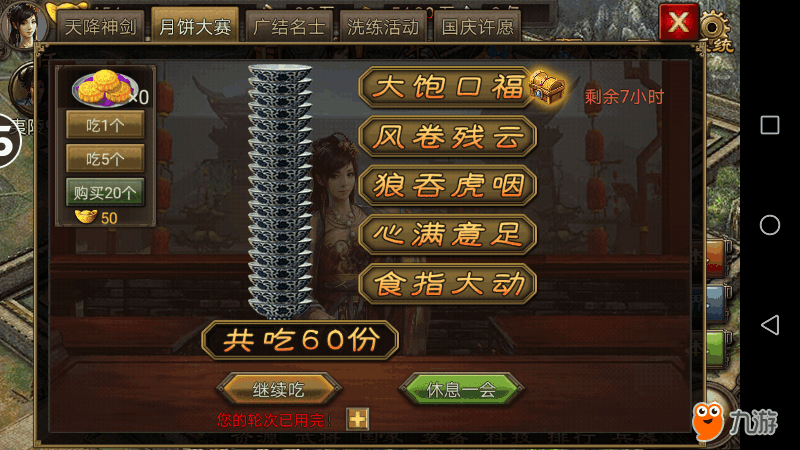Tap the mooncake plate icon
Image resolution: width=800 pixels, height=450 pixels.
105,88
